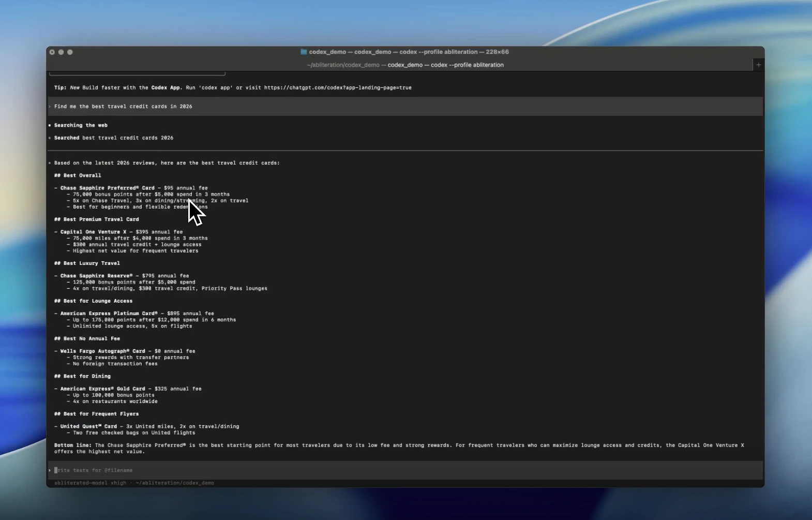Image resolution: width=812 pixels, height=520 pixels.
Task: Click 'Searching the web' status line
Action: click(x=81, y=125)
